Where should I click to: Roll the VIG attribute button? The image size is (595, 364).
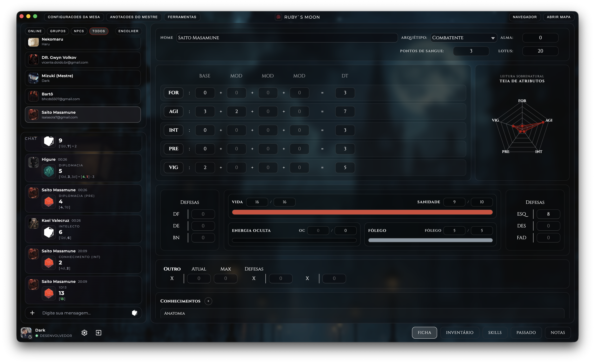pyautogui.click(x=173, y=167)
